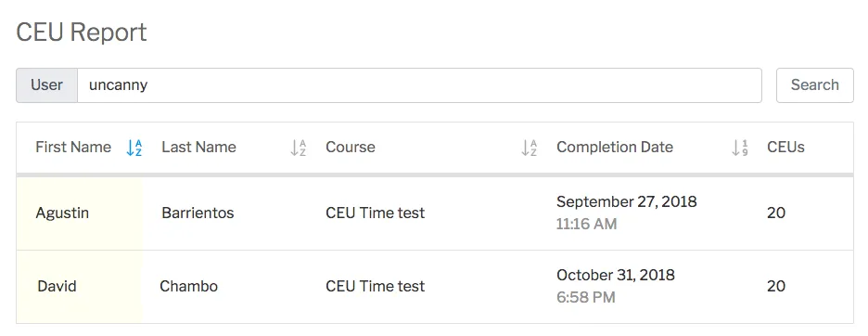This screenshot has width=868, height=336.
Task: Click the September 27, 2018 completion date
Action: coord(626,201)
